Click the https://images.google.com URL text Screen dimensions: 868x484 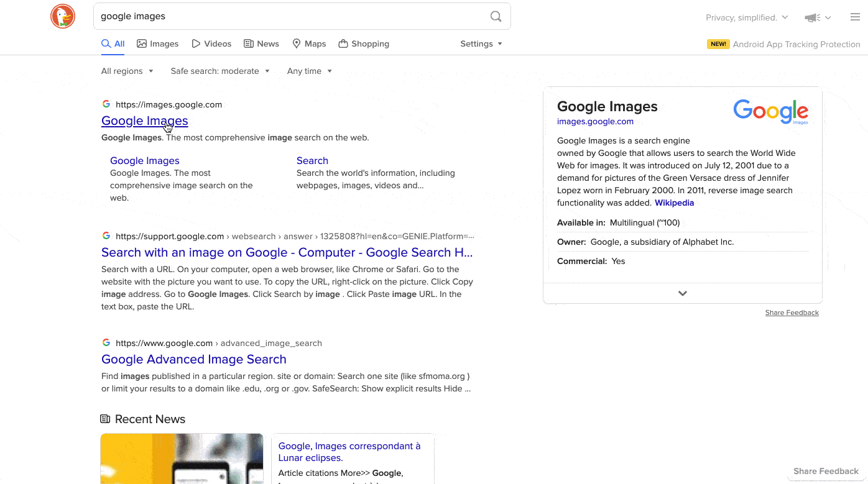pyautogui.click(x=169, y=104)
